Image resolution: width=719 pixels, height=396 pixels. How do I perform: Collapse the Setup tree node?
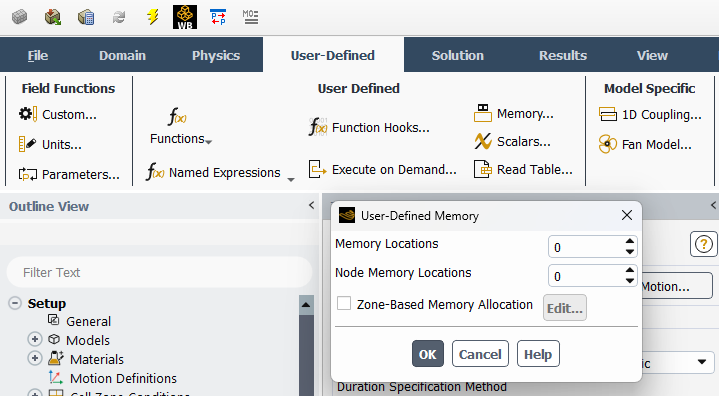(x=15, y=303)
